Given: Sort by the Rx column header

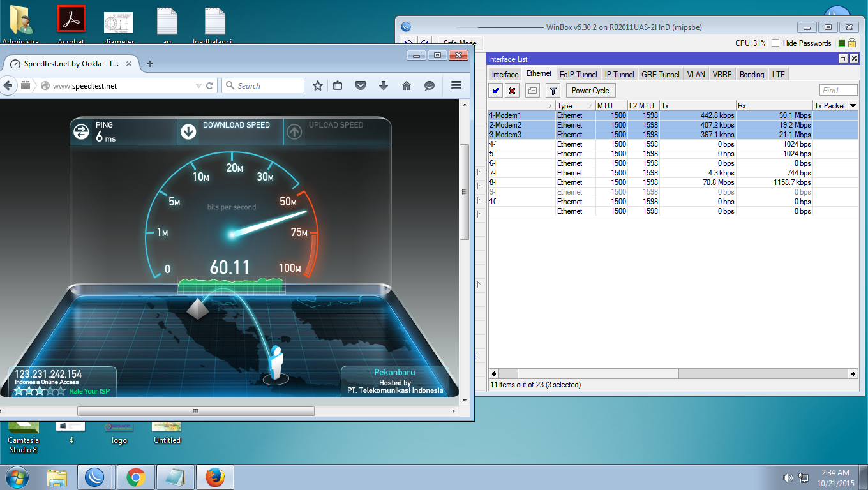Looking at the screenshot, I should click(774, 105).
